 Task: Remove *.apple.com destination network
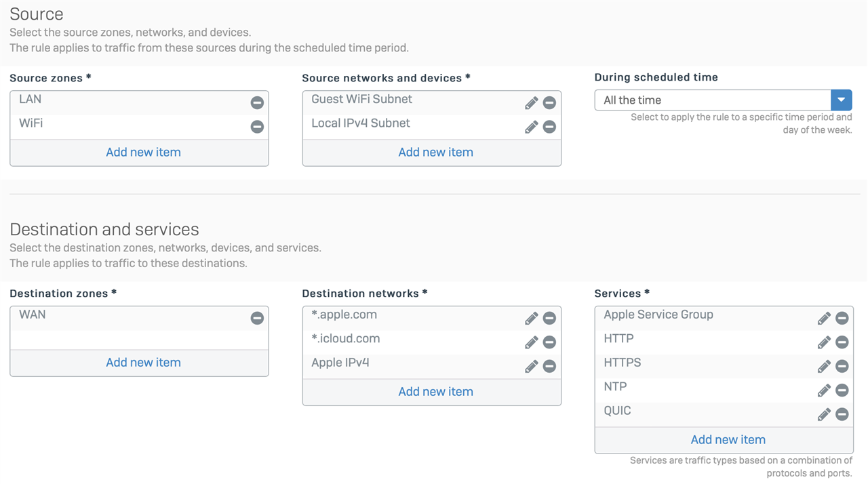point(549,318)
